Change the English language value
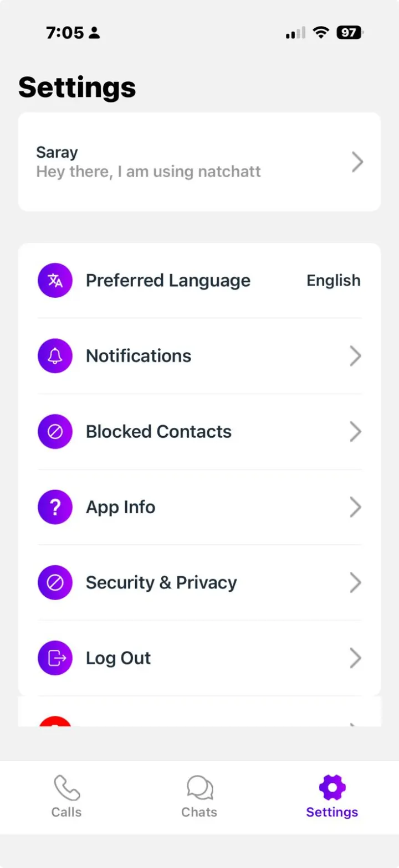399x868 pixels. tap(334, 281)
